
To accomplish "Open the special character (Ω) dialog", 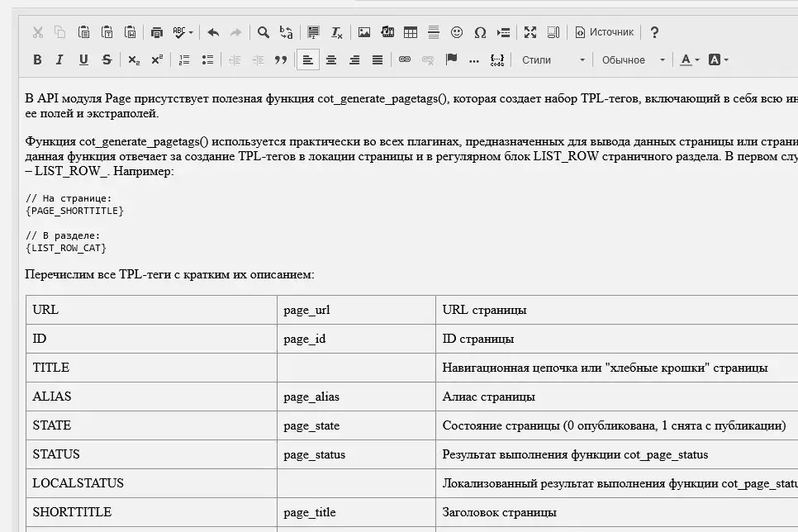I will [481, 31].
